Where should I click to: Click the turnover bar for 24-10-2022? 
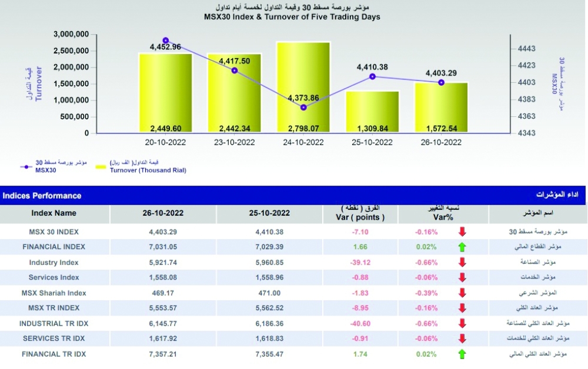pos(303,88)
